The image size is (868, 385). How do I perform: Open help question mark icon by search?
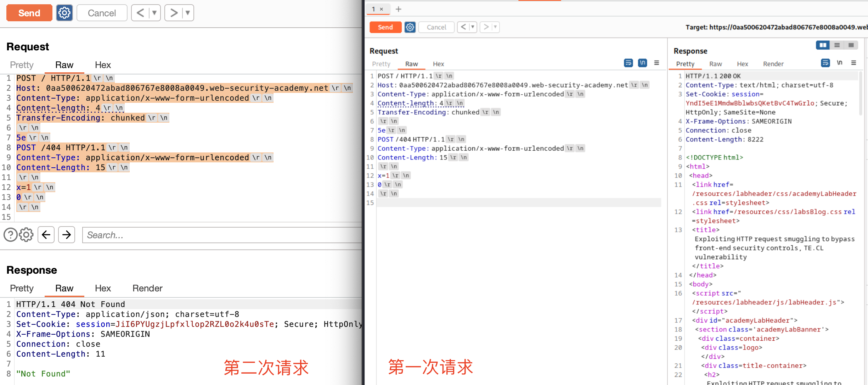pyautogui.click(x=10, y=235)
